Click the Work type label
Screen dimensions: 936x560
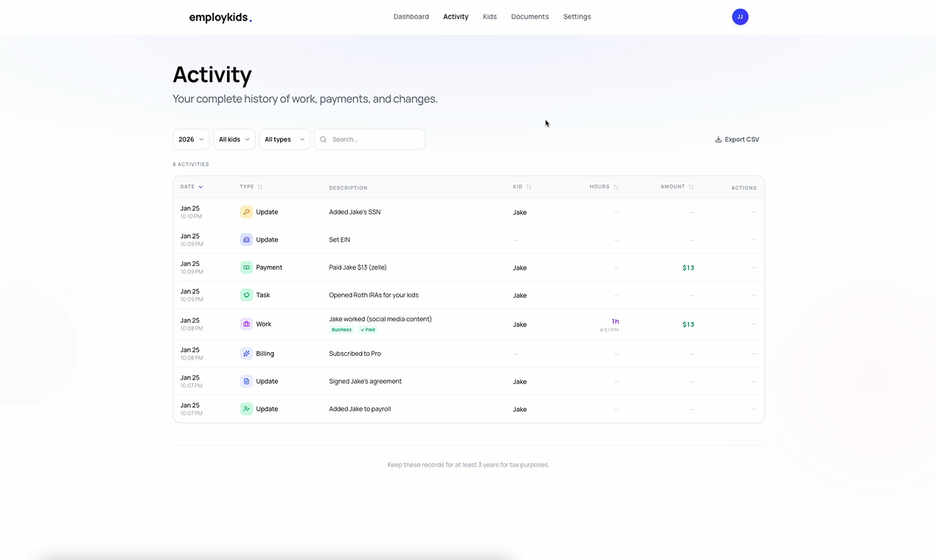pyautogui.click(x=264, y=324)
